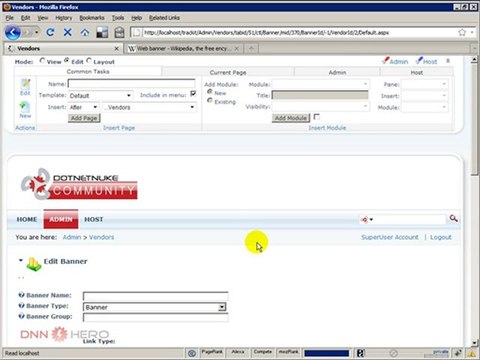Reload the page with the refresh icon

pyautogui.click(x=50, y=32)
